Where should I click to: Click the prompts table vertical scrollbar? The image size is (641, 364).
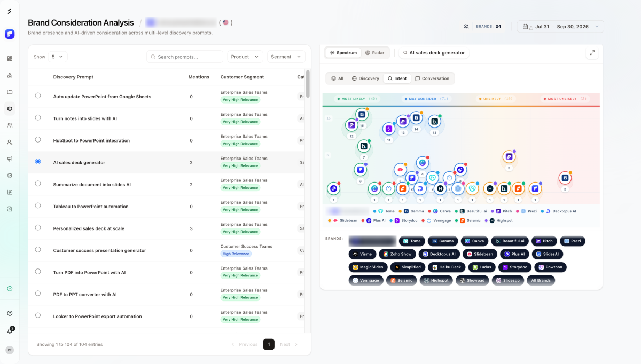[308, 83]
